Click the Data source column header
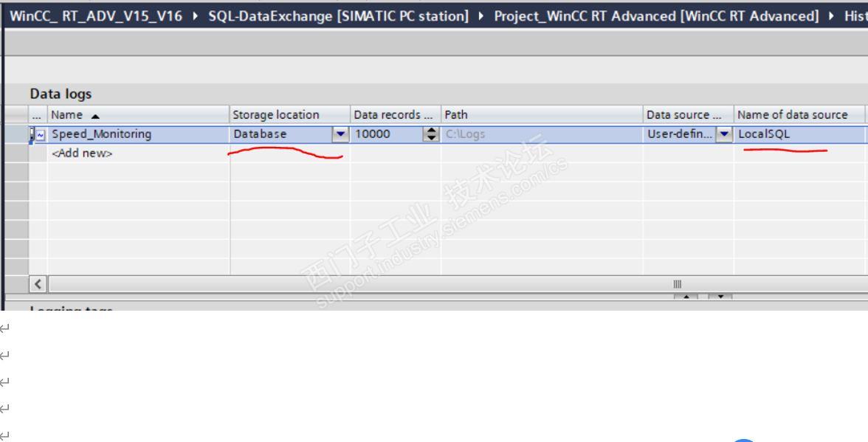Screen dimensions: 868x442 tap(688, 114)
